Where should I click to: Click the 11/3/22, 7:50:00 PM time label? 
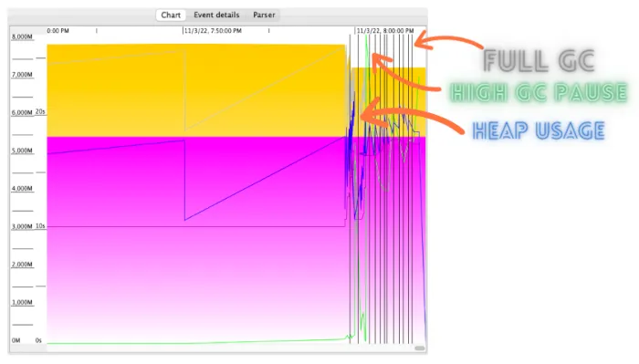(213, 30)
